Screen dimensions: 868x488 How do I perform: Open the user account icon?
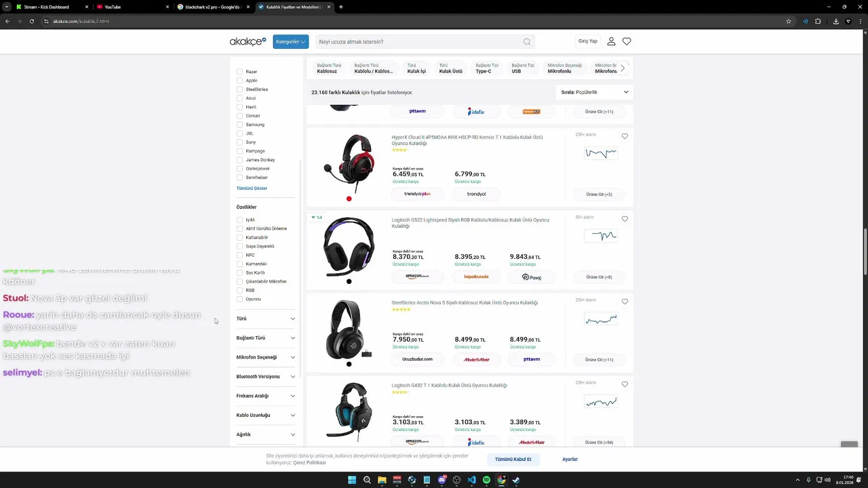(611, 41)
